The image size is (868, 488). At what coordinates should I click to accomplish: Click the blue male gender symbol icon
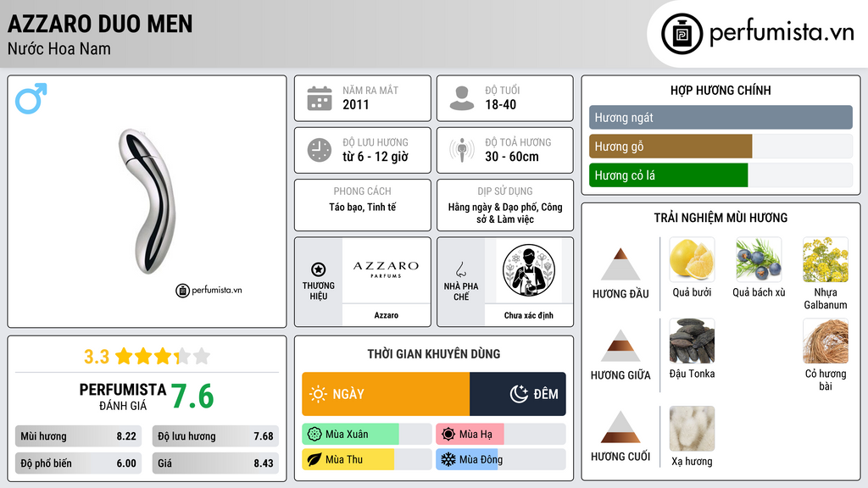tap(31, 98)
